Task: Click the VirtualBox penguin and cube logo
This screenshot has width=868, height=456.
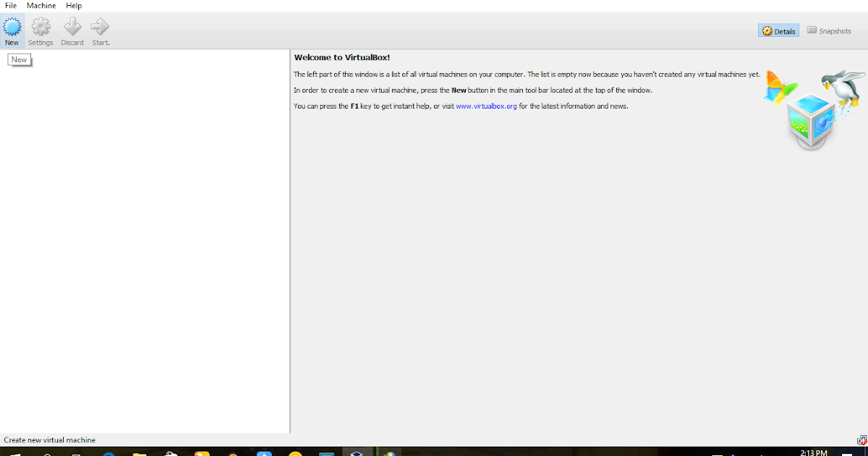Action: [x=815, y=109]
